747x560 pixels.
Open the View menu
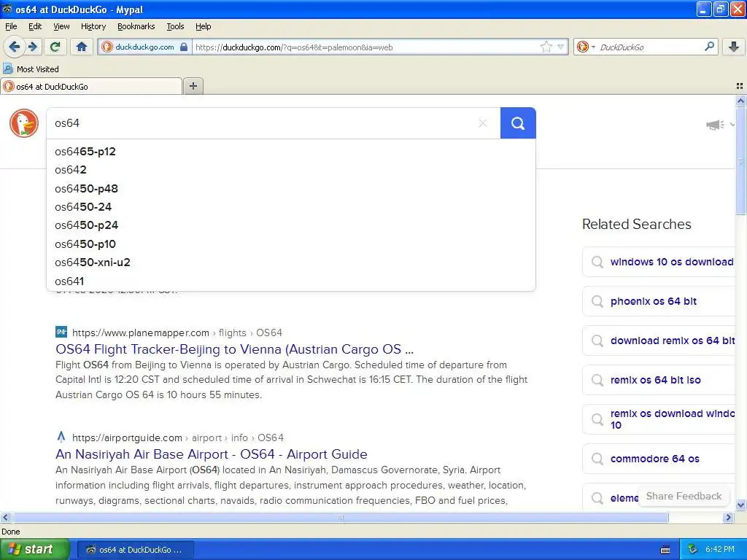click(61, 26)
